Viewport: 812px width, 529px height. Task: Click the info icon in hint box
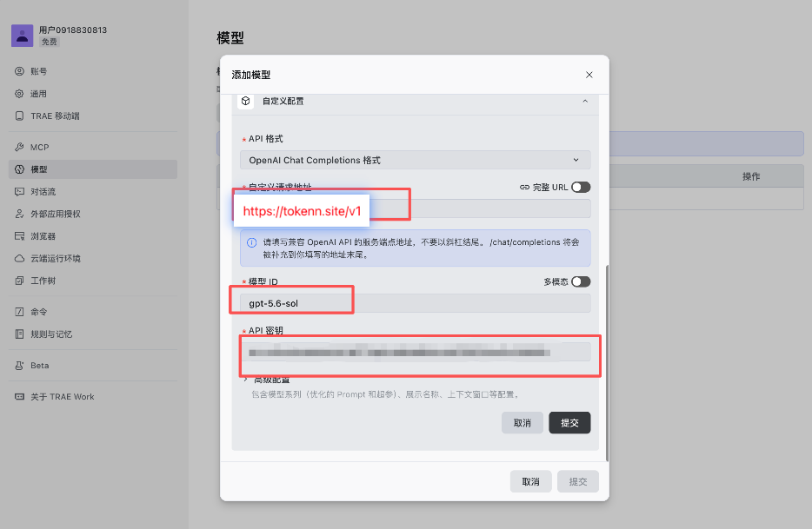pos(251,242)
